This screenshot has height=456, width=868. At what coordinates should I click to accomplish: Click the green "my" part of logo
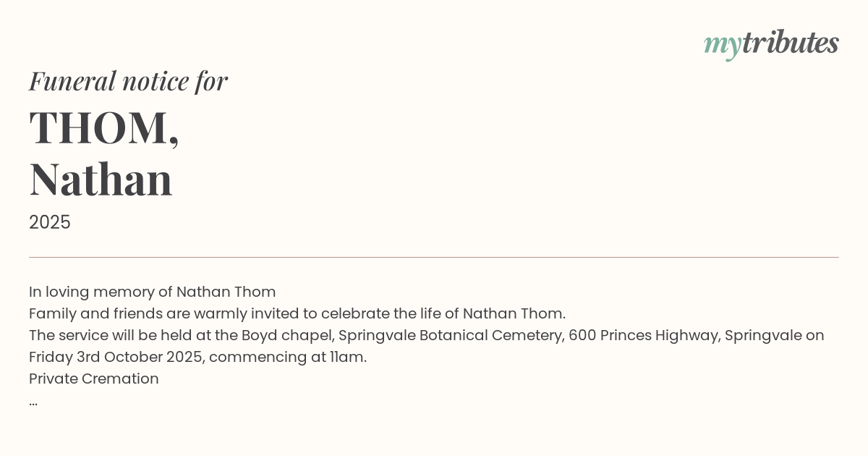(x=722, y=45)
